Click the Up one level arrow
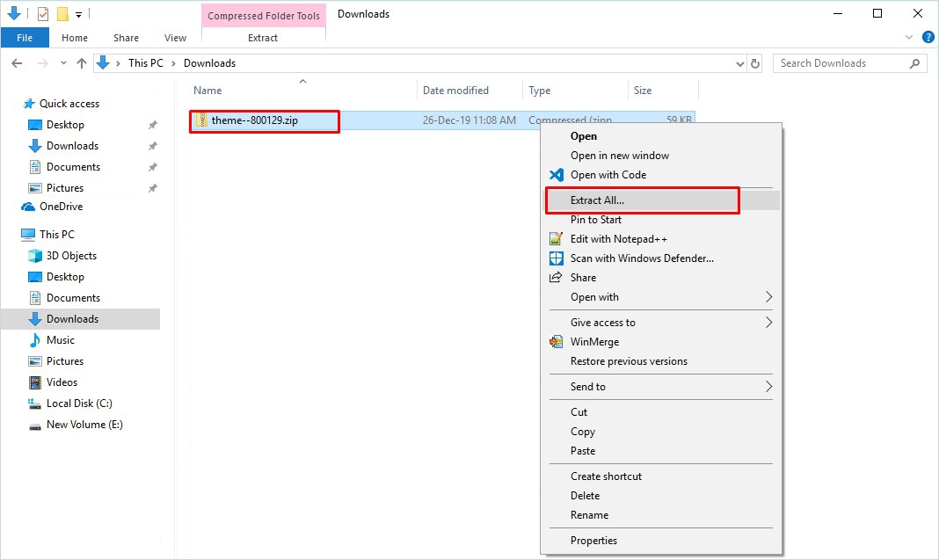This screenshot has width=939, height=560. pos(82,63)
